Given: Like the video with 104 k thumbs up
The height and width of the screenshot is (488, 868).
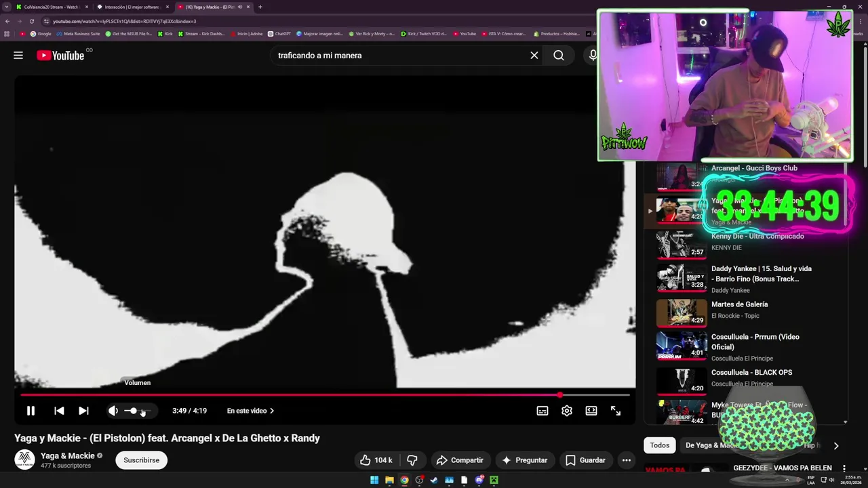Looking at the screenshot, I should tap(376, 460).
